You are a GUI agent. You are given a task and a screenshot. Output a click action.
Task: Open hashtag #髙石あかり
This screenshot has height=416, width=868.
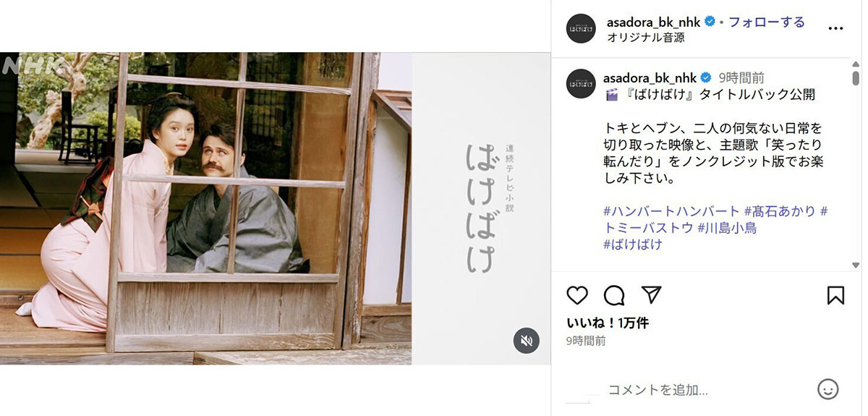coord(780,211)
